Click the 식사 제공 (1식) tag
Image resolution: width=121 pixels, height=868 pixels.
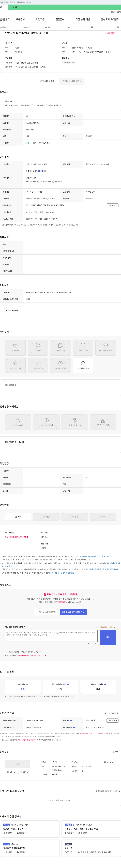click(x=69, y=62)
